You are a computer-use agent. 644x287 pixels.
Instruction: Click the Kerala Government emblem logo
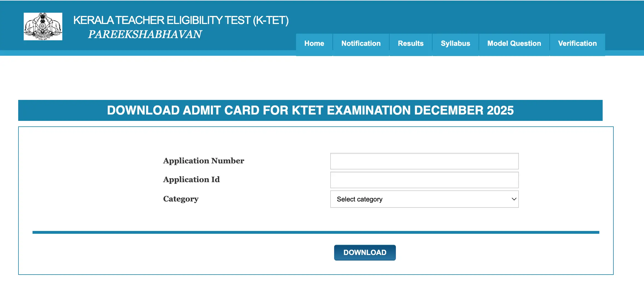pyautogui.click(x=43, y=26)
